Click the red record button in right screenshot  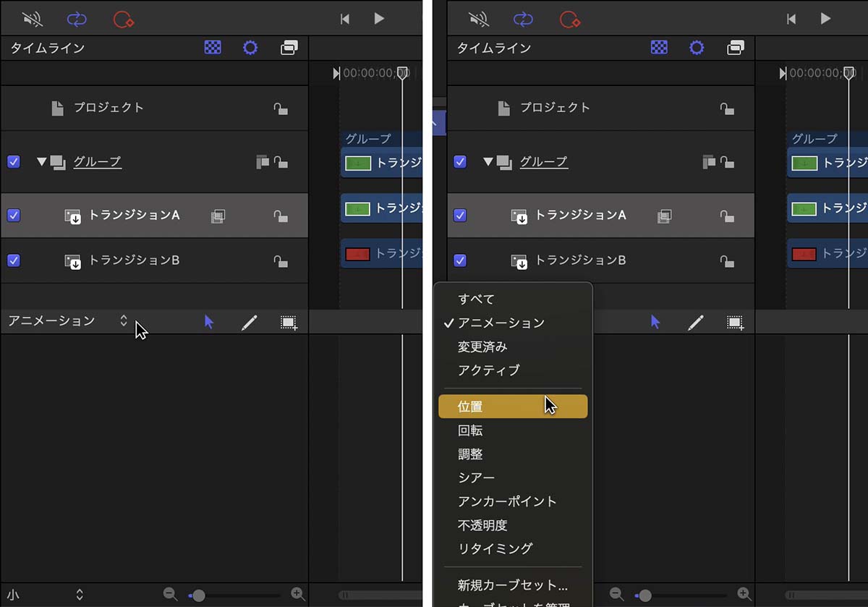(x=570, y=19)
